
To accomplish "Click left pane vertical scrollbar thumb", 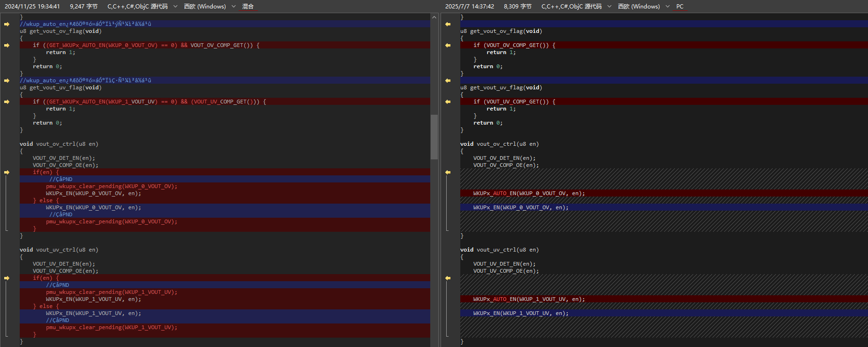I will pyautogui.click(x=434, y=137).
